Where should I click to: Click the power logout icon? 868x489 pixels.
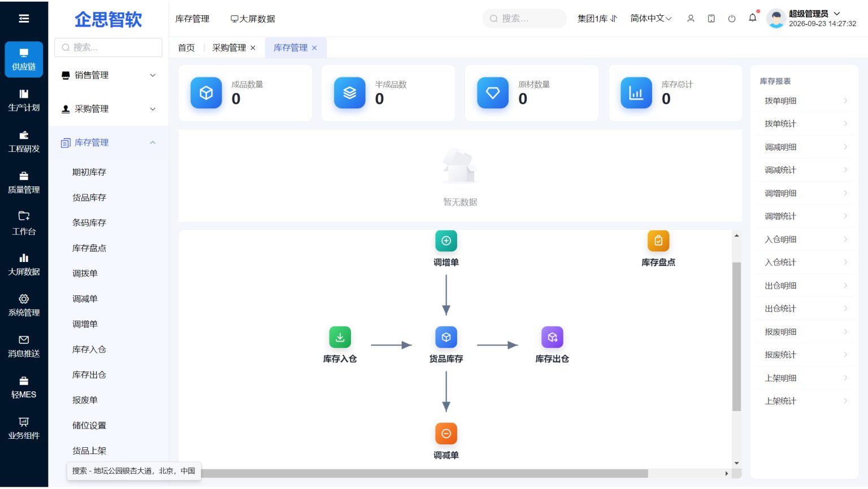point(732,19)
